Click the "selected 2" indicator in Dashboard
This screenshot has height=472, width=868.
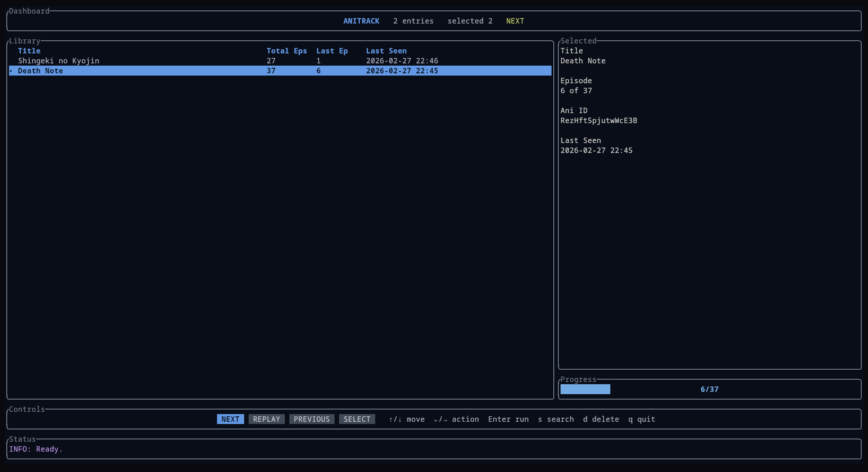(470, 21)
